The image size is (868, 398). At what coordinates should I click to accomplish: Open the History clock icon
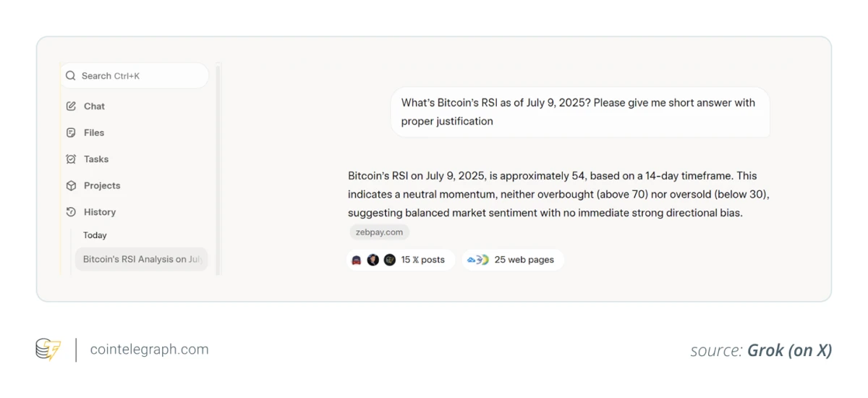[x=71, y=212]
